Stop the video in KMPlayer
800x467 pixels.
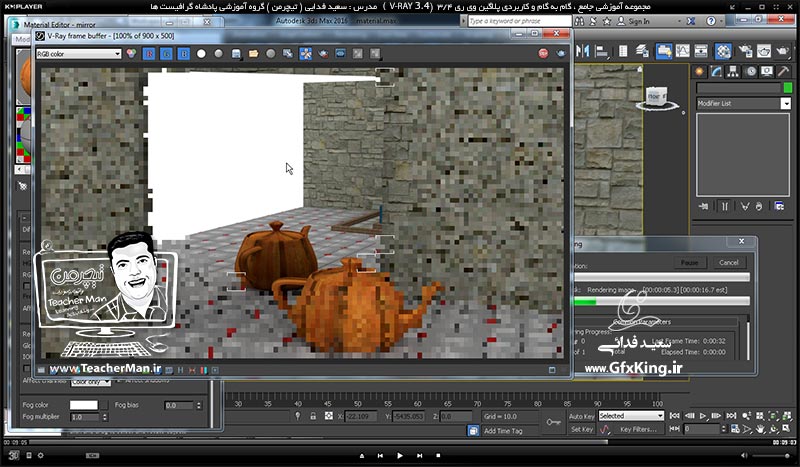(x=438, y=455)
